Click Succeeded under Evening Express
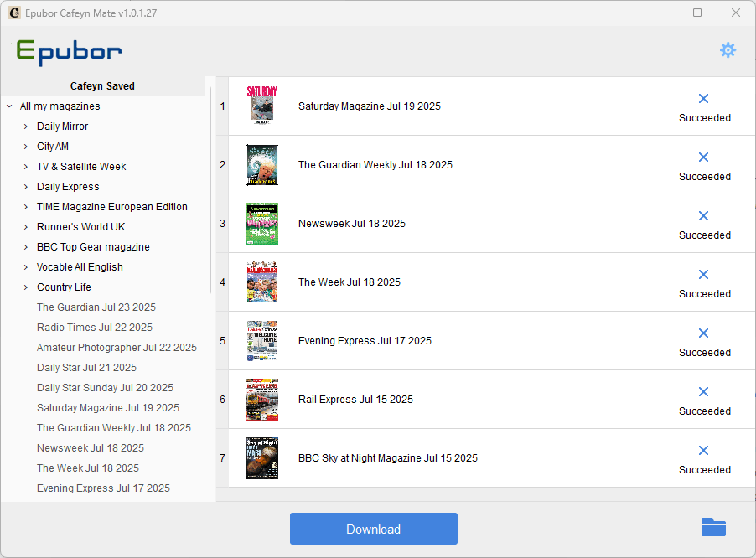 coord(705,352)
